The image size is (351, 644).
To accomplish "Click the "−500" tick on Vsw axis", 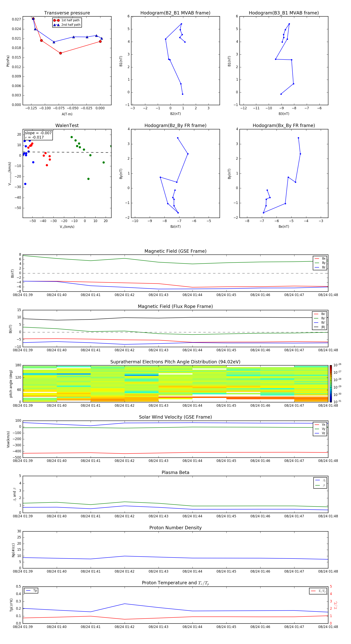I will [17, 457].
